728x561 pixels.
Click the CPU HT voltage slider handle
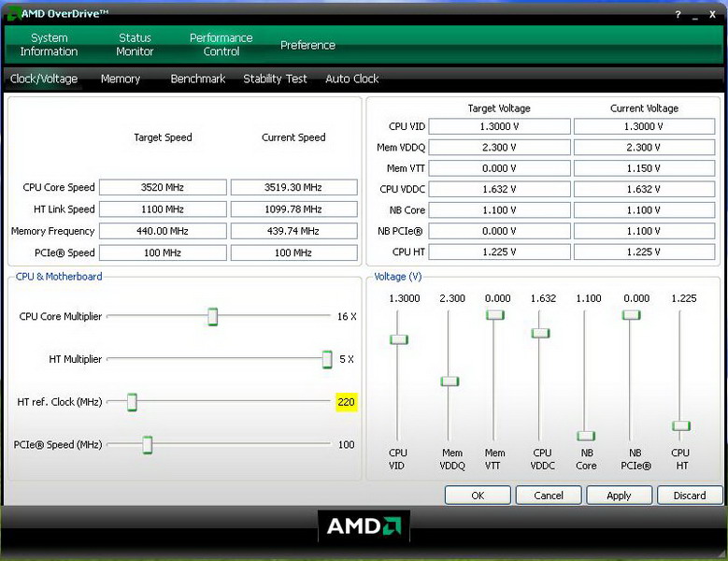tap(681, 425)
